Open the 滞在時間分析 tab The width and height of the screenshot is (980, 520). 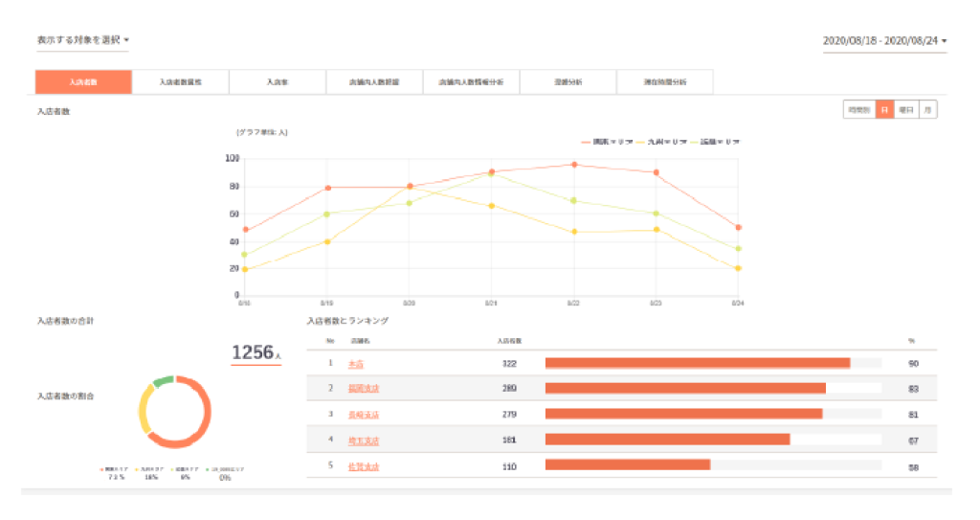pyautogui.click(x=664, y=82)
